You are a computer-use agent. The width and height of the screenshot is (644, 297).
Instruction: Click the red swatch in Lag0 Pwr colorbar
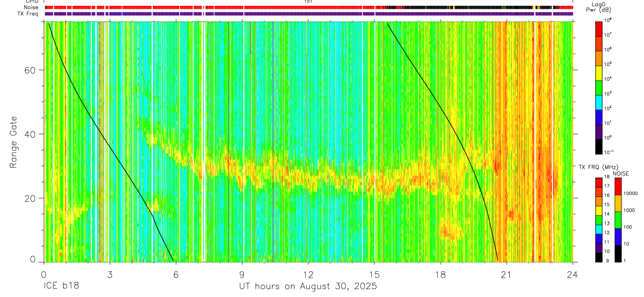click(598, 28)
